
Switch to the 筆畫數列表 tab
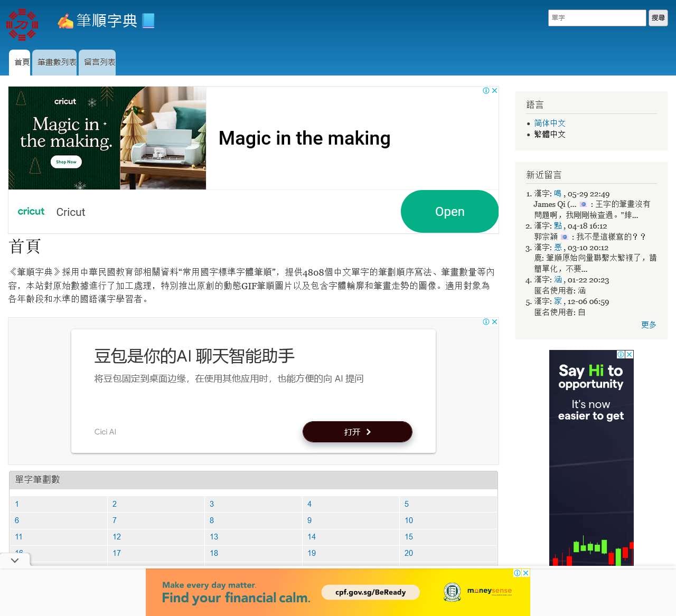55,62
